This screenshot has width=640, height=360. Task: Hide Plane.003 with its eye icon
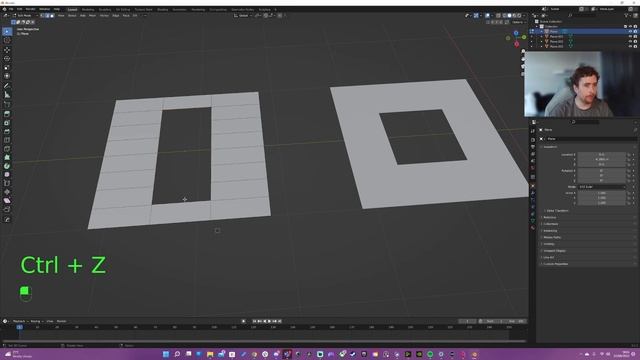click(x=630, y=46)
